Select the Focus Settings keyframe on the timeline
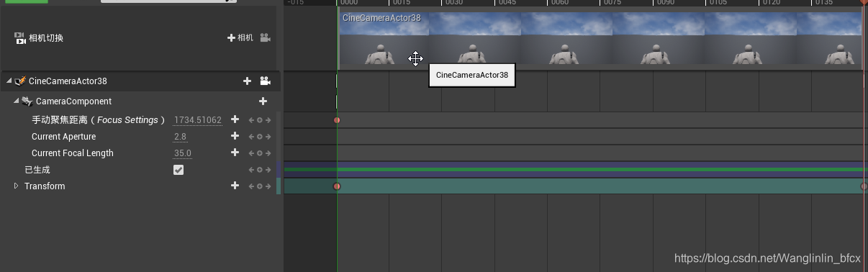 (x=337, y=120)
